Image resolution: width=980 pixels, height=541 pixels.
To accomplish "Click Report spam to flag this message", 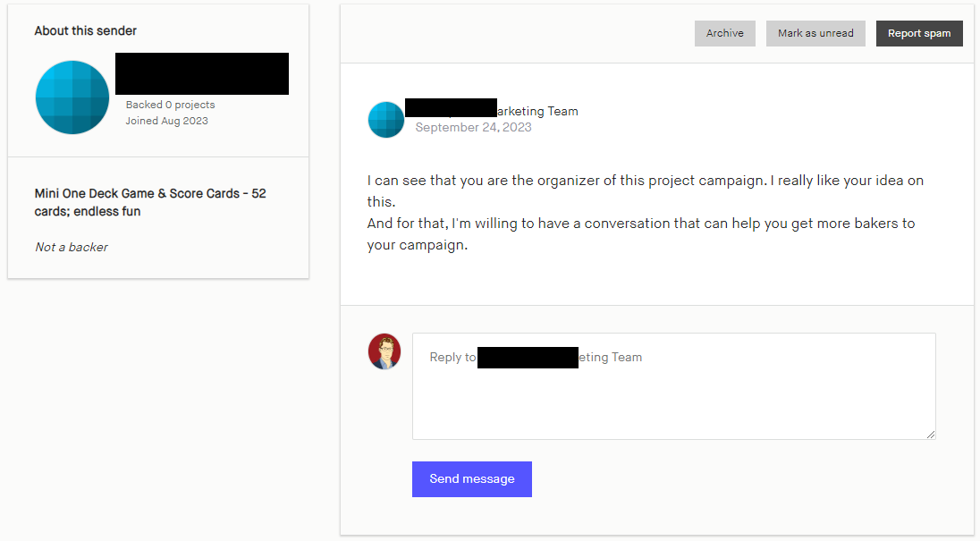I will [919, 33].
